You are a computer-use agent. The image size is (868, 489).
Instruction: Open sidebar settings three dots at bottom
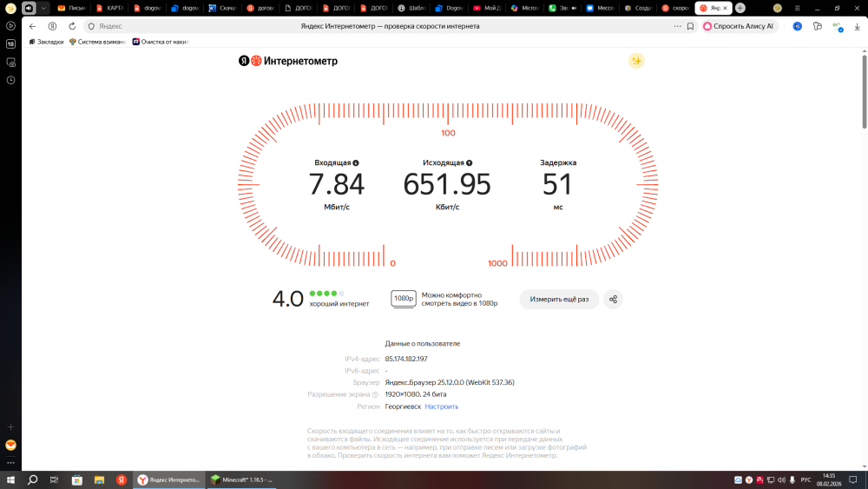[x=10, y=463]
